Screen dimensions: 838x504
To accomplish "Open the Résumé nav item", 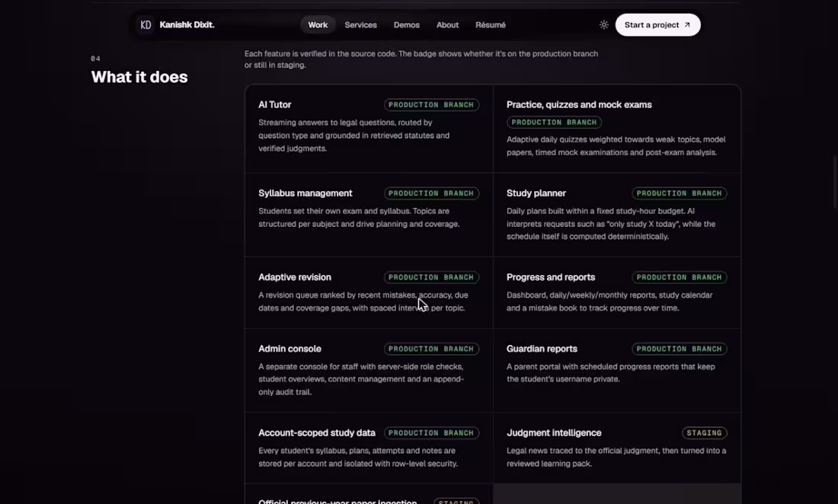I will click(x=490, y=25).
